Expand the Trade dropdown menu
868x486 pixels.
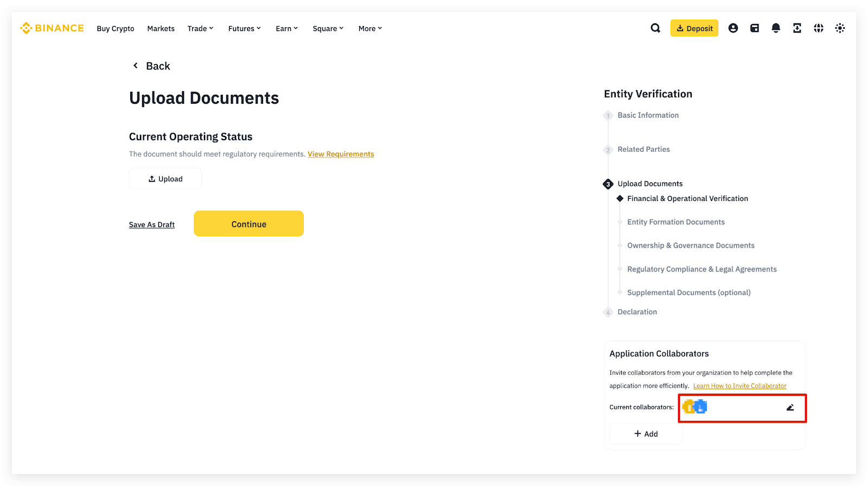coord(200,29)
